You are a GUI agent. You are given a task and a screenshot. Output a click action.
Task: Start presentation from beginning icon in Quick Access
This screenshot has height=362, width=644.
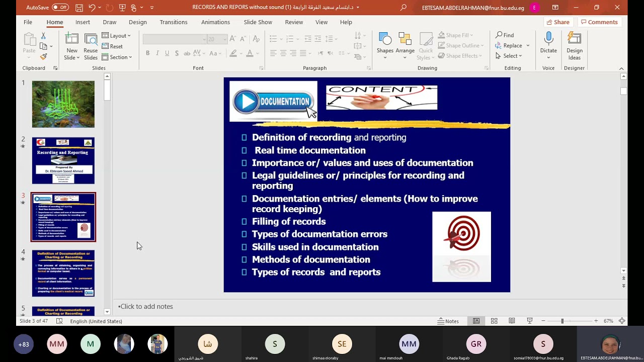(x=122, y=8)
